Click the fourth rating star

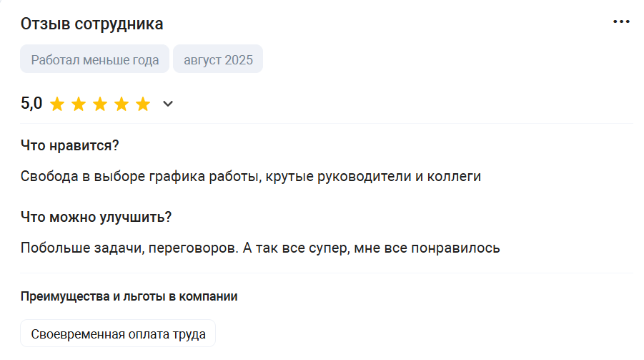(x=122, y=104)
